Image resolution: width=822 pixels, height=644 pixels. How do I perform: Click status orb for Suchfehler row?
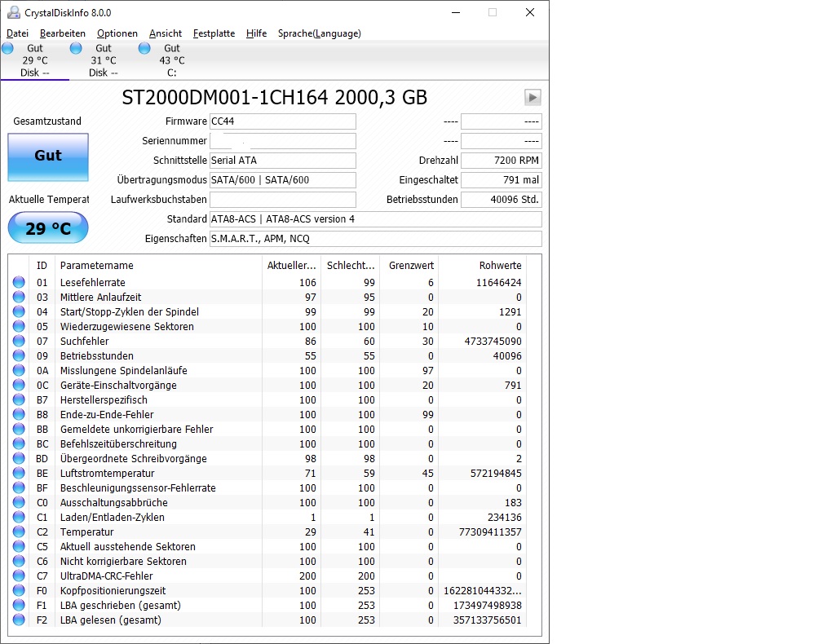pyautogui.click(x=19, y=341)
